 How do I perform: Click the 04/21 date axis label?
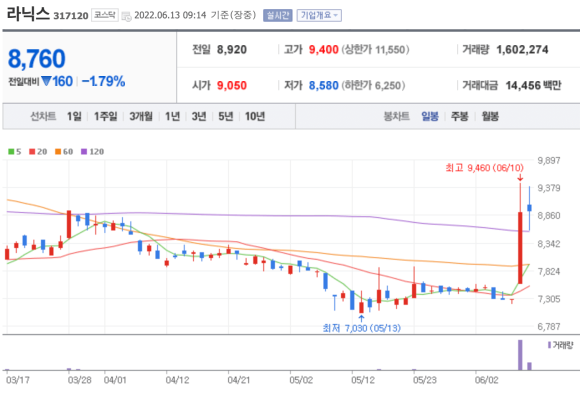coord(239,380)
